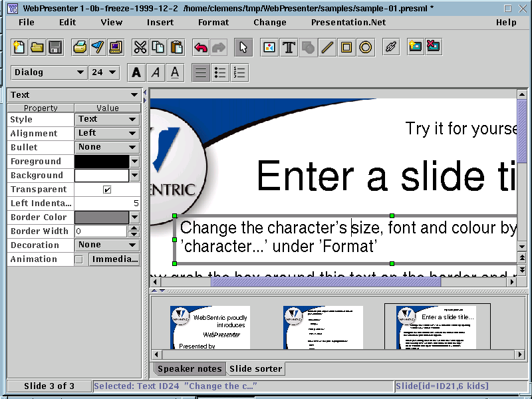Expand the Foreground color dropdown arrow
532x399 pixels.
(x=135, y=161)
